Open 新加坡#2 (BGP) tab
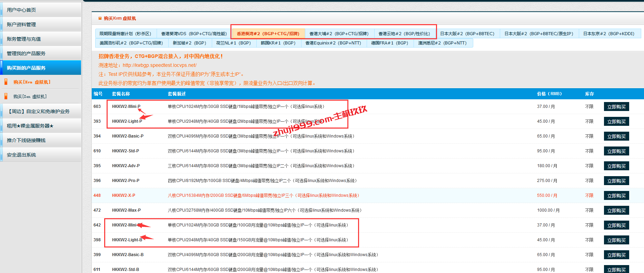This screenshot has width=644, height=273. 189,43
